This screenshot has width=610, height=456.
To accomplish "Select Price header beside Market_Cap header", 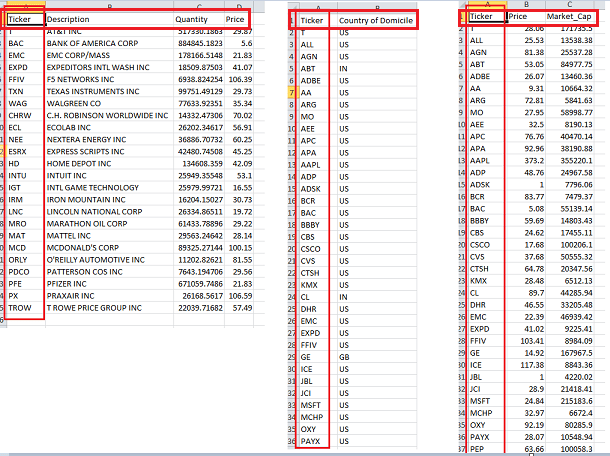I will click(526, 16).
